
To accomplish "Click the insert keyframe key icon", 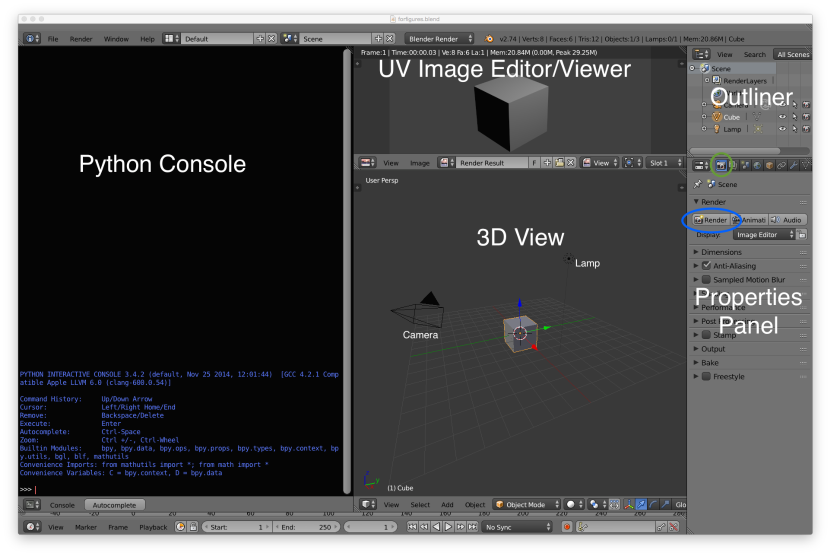I will click(661, 527).
